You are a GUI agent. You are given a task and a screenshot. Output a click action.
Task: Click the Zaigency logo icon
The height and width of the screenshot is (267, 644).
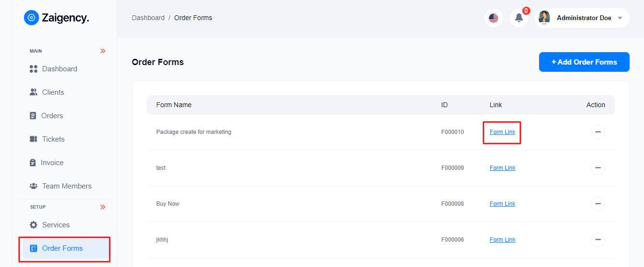click(x=31, y=18)
